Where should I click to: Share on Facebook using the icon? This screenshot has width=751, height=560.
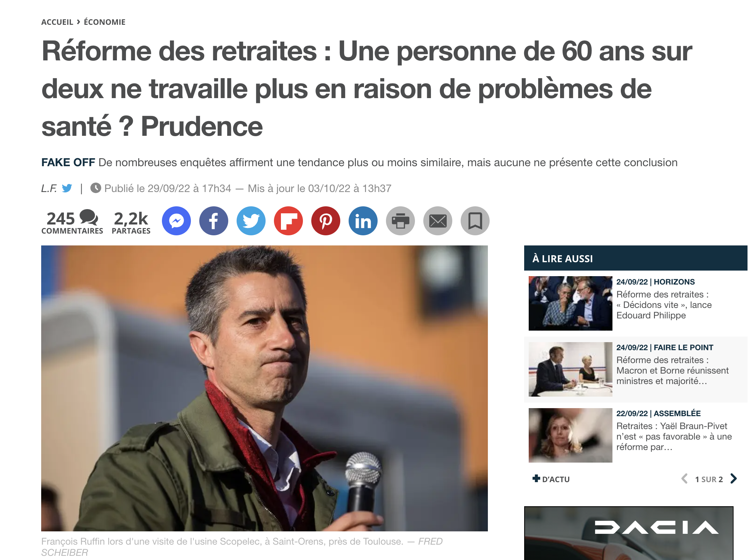coord(214,221)
